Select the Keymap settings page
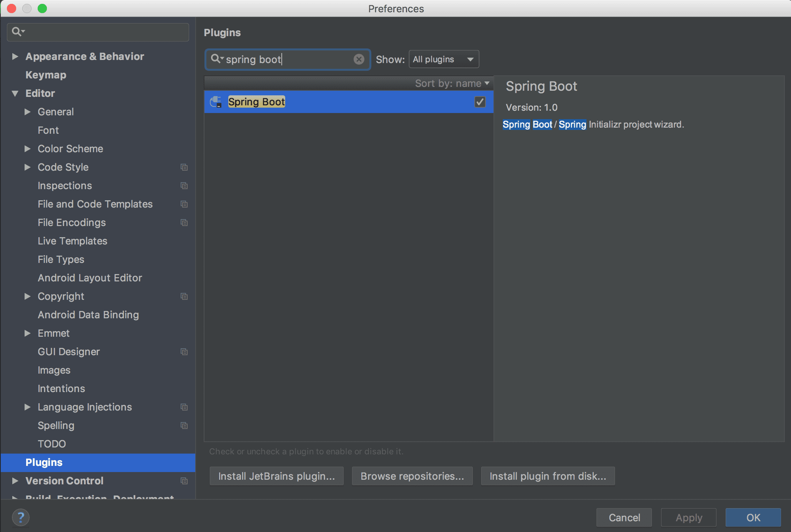 click(x=46, y=75)
